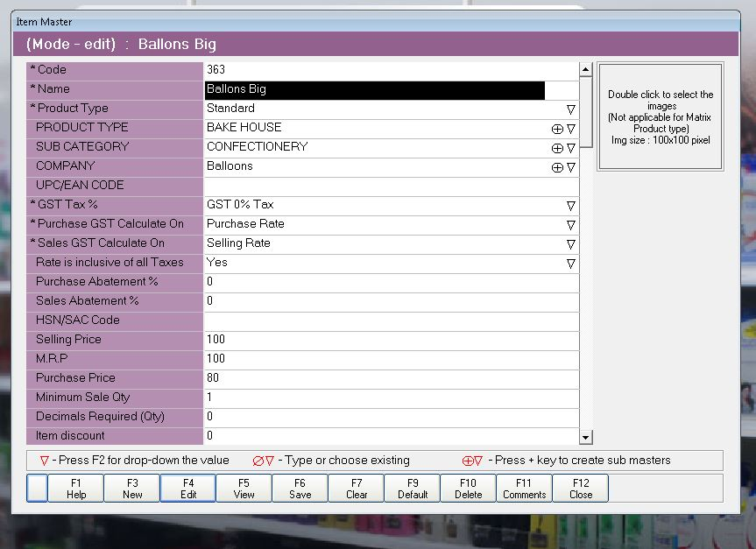
Task: Click plus icon to add COMPANY sub master
Action: [557, 168]
